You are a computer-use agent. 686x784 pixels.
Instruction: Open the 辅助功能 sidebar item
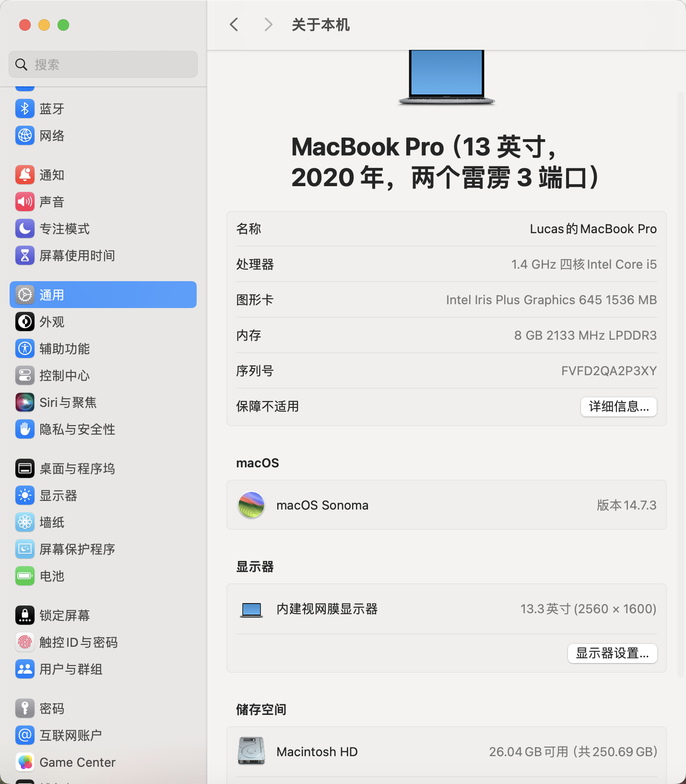click(x=103, y=348)
